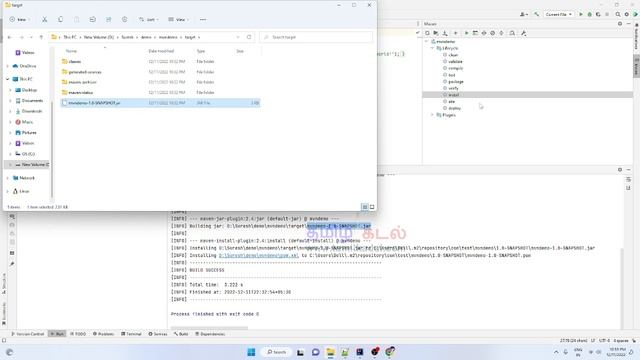
Task: Click the IDE Debug bug icon
Action: tap(589, 14)
